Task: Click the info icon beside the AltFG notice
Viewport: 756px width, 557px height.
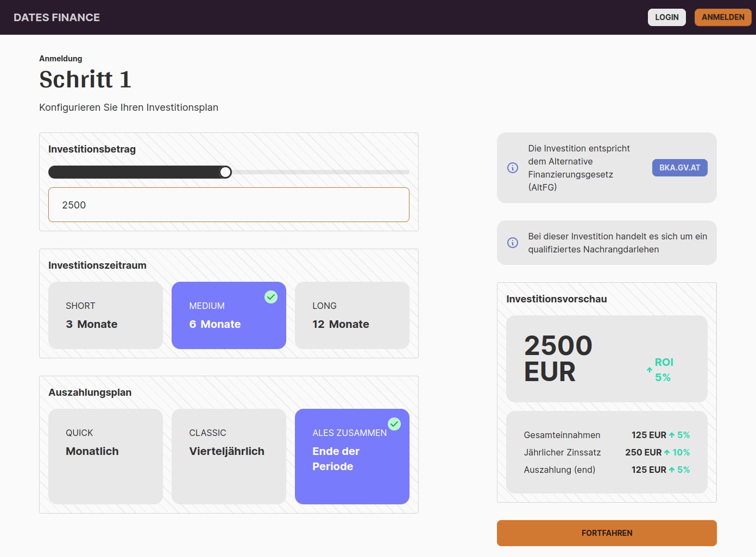Action: [x=512, y=168]
